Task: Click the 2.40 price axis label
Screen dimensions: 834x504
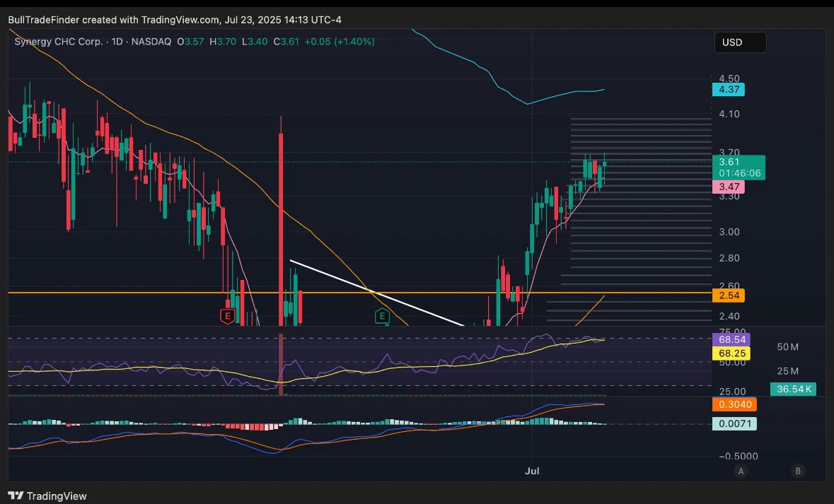Action: (729, 317)
